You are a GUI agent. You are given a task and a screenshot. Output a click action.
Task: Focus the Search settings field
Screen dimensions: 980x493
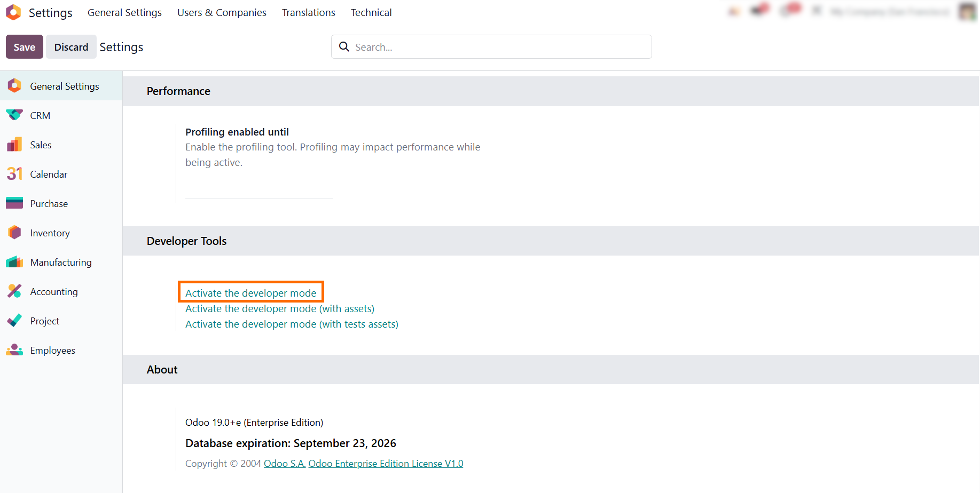[491, 47]
